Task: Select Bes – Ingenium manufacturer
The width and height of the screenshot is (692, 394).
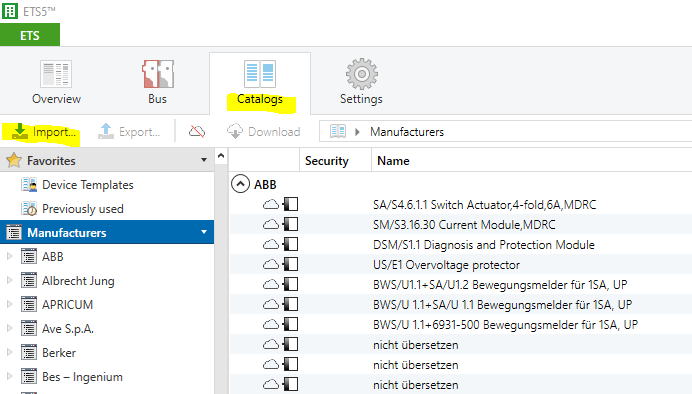Action: [x=82, y=377]
